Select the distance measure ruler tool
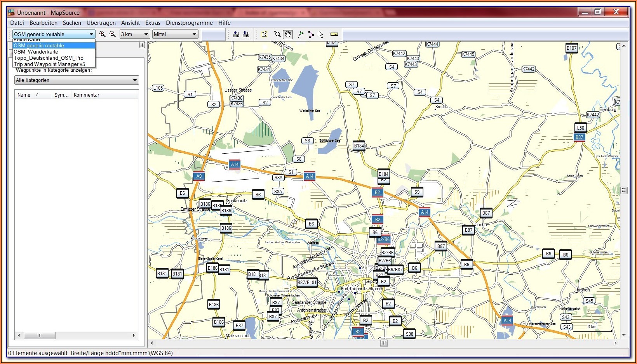The height and width of the screenshot is (364, 637). (334, 34)
